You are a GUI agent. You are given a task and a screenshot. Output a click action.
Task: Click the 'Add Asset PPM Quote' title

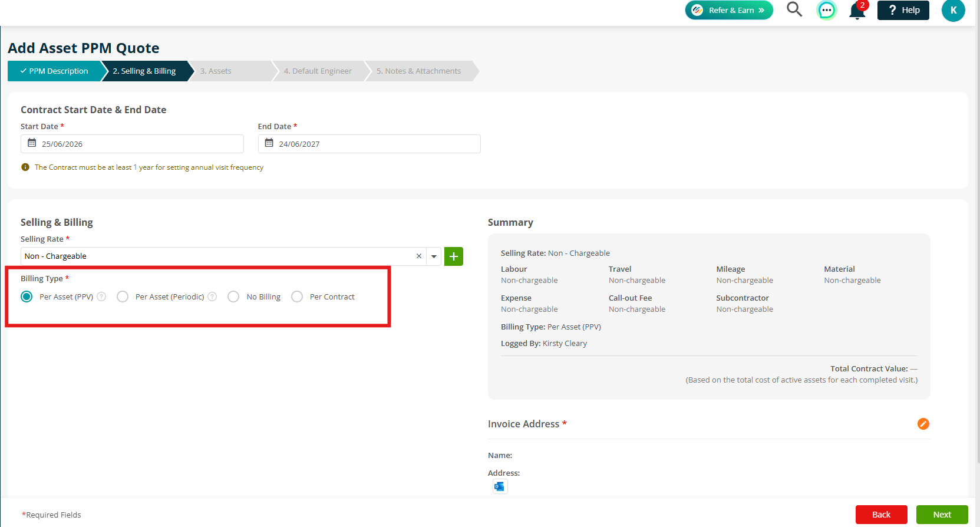tap(84, 48)
